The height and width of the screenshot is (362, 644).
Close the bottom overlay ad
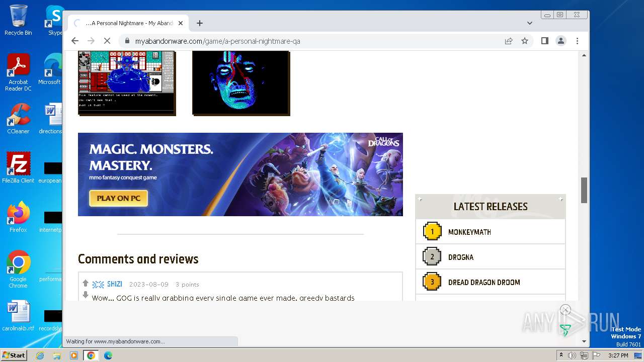pyautogui.click(x=566, y=310)
